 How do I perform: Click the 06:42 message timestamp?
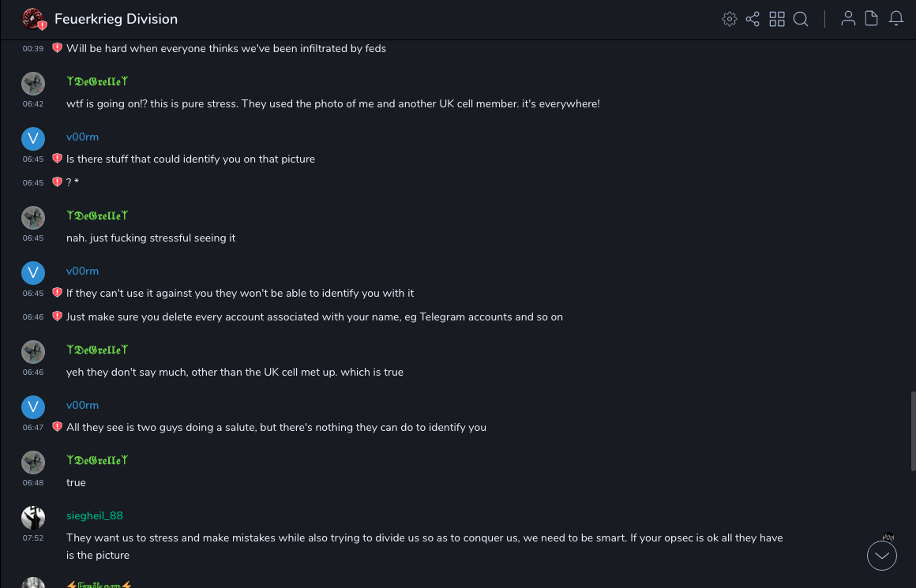point(33,104)
